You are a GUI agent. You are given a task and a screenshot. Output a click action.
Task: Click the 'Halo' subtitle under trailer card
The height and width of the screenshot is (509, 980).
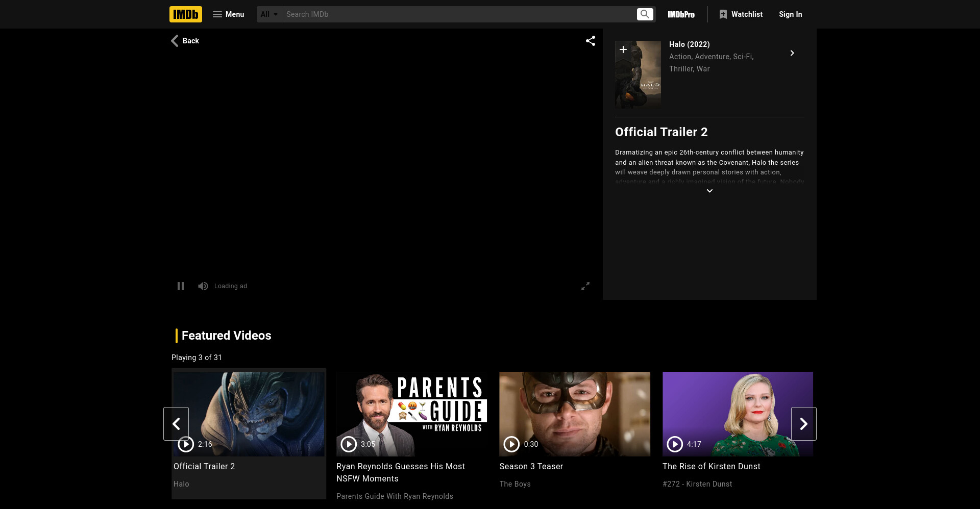tap(181, 484)
